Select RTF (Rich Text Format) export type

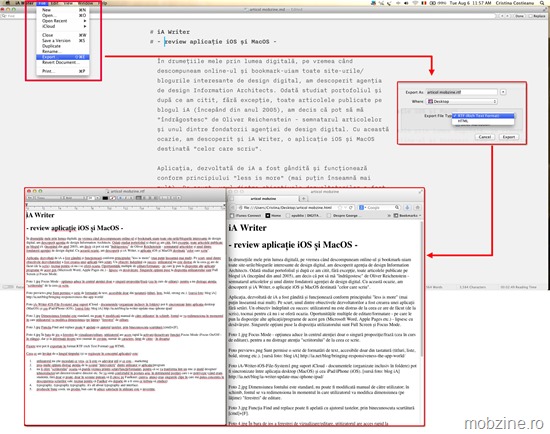point(483,115)
